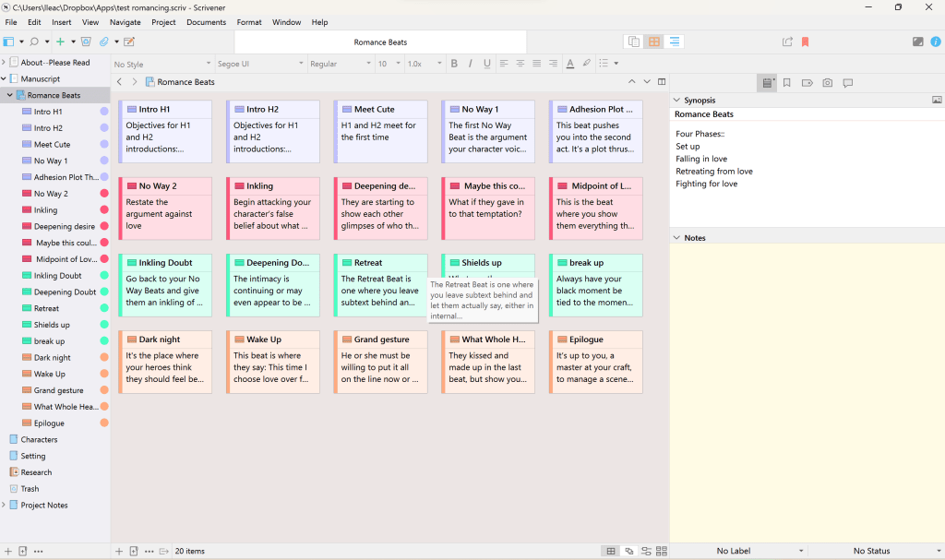Open the Documents menu
This screenshot has width=945, height=560.
pyautogui.click(x=204, y=22)
